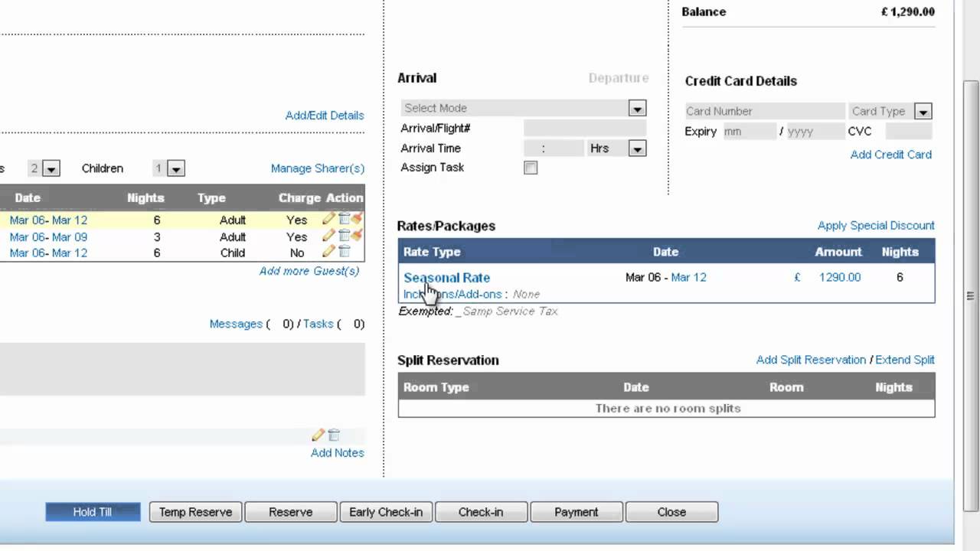This screenshot has height=551, width=980.
Task: Click brush icon on Mar 06 - Mar 12 Adult row
Action: click(x=357, y=219)
